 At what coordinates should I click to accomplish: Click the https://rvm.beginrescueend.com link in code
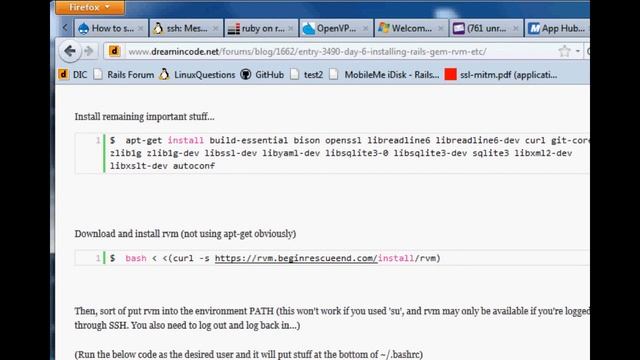[296, 258]
